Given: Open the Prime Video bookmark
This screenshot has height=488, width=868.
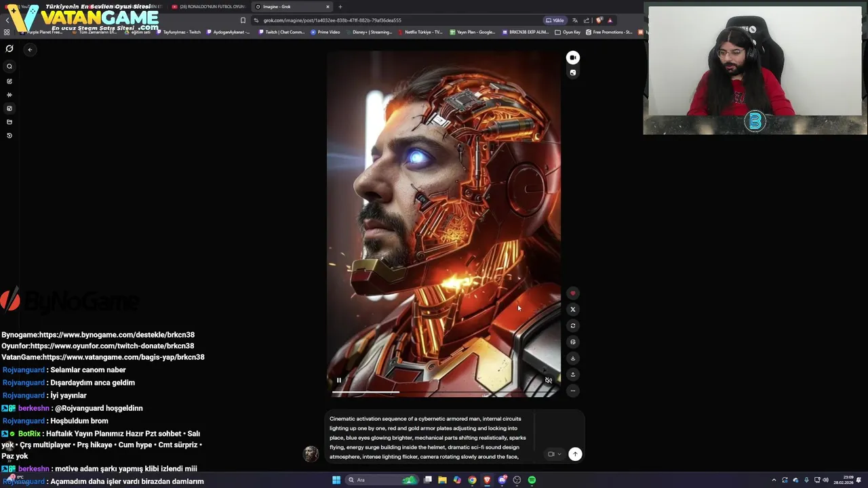Looking at the screenshot, I should [325, 32].
